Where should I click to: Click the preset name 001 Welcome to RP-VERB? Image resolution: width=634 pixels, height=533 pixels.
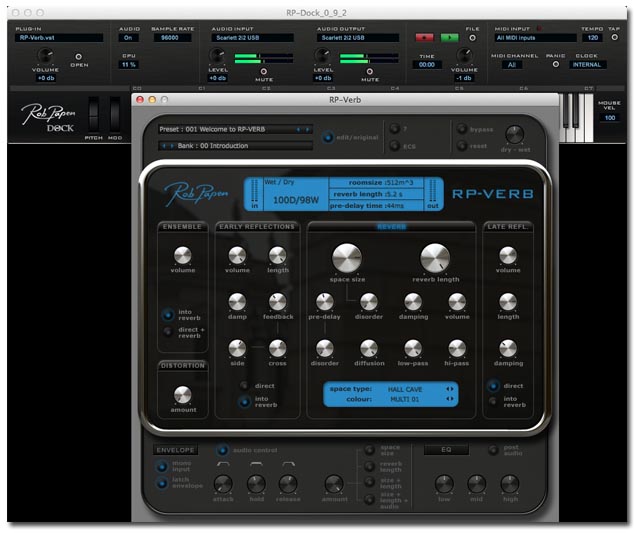point(225,129)
